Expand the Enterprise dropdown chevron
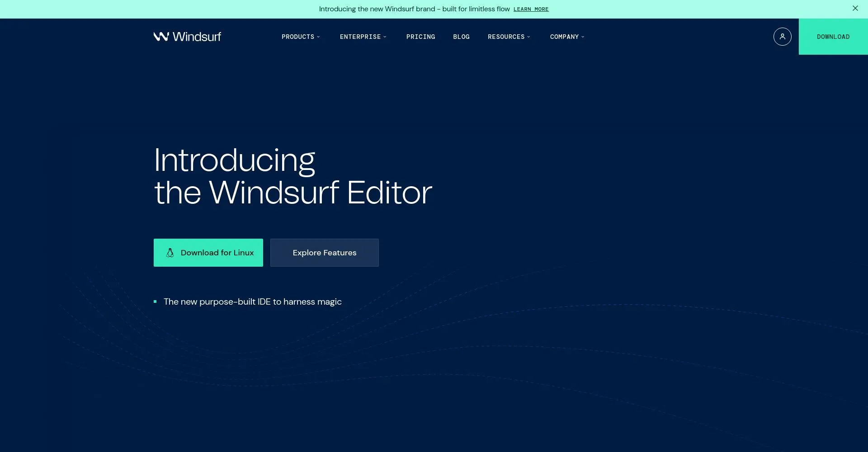Image resolution: width=868 pixels, height=452 pixels. pyautogui.click(x=385, y=37)
